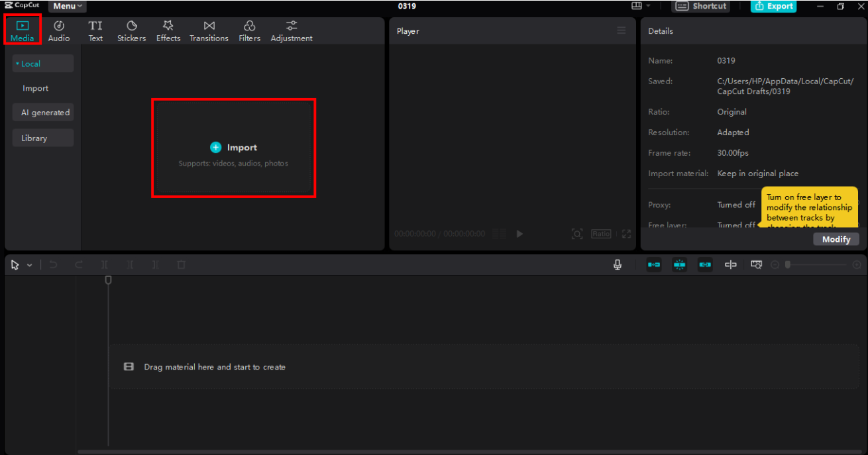868x455 pixels.
Task: Open the Transitions tab
Action: pos(209,30)
